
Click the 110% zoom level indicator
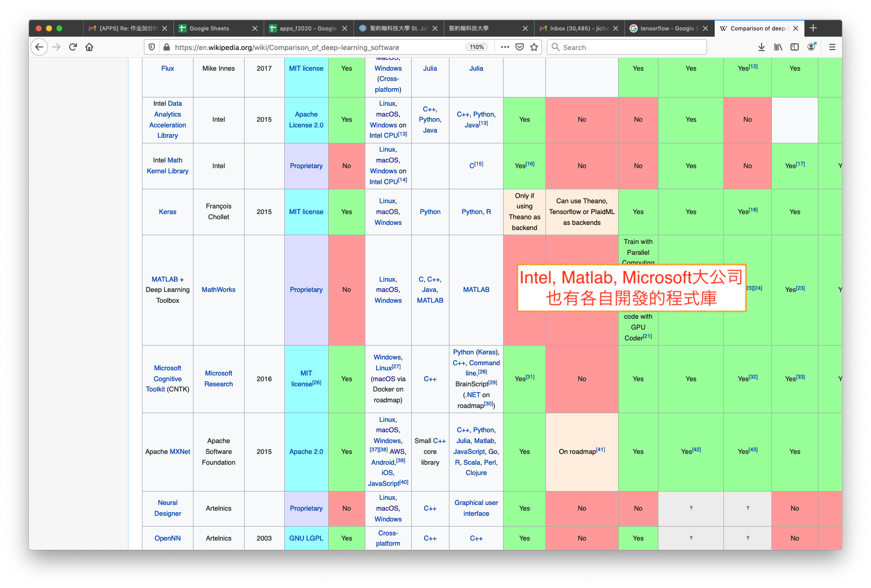pyautogui.click(x=477, y=47)
